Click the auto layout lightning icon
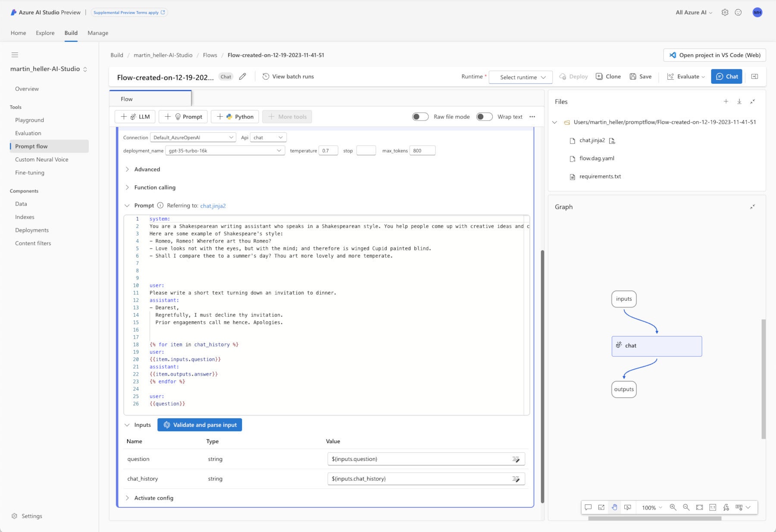Image resolution: width=776 pixels, height=532 pixels. [x=726, y=507]
